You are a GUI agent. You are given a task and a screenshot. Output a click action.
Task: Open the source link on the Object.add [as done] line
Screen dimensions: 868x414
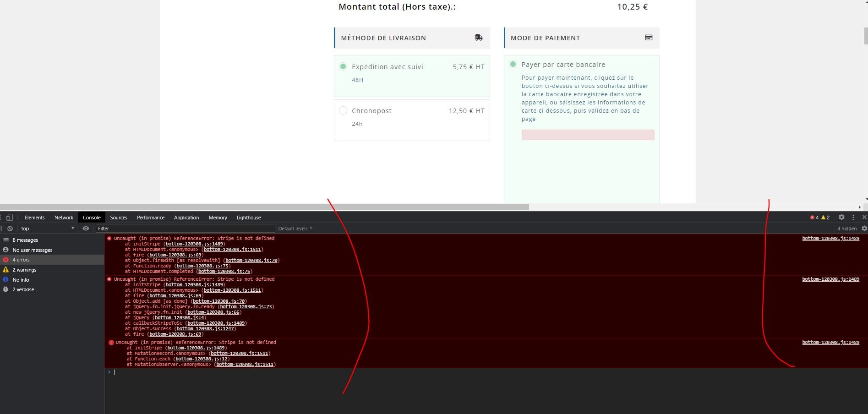point(218,301)
